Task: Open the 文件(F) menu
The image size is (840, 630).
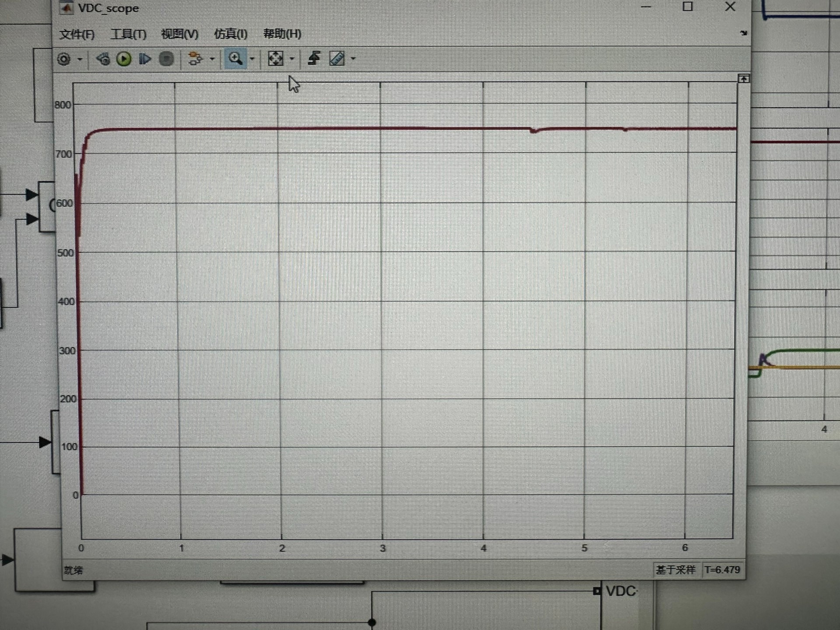Action: 77,34
